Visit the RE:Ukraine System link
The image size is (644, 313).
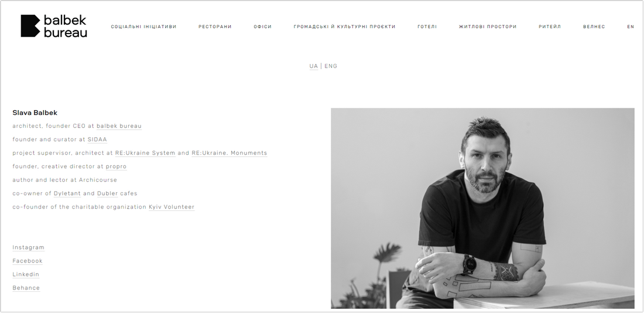(x=145, y=153)
